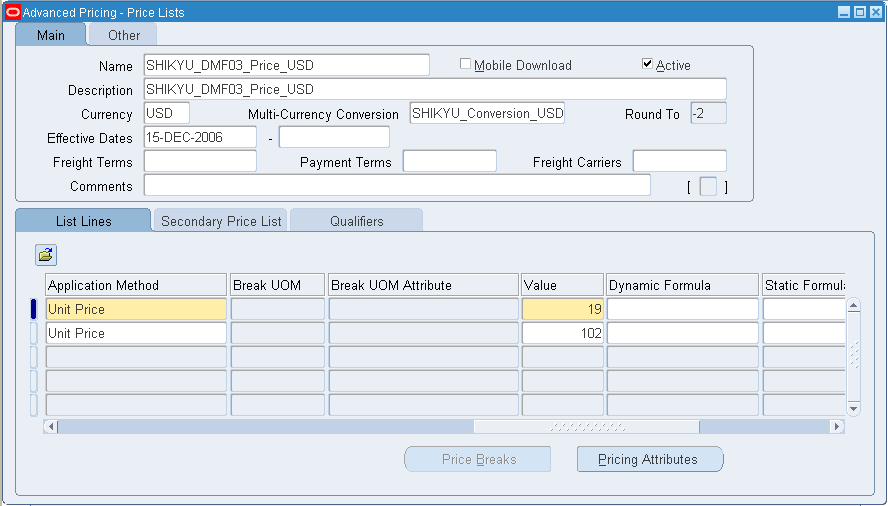Click the Payment Terms field
Image resolution: width=888 pixels, height=506 pixels.
(x=450, y=161)
